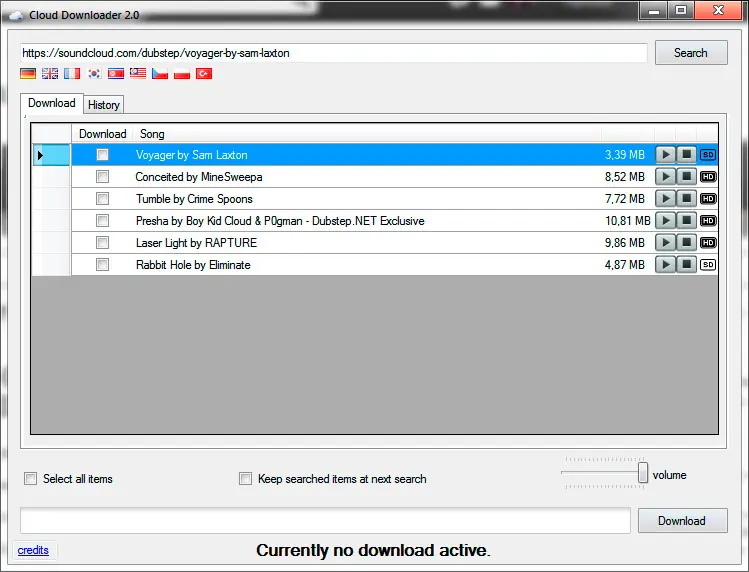749x572 pixels.
Task: Check download box for Tumble by Crime Spoons
Action: click(x=102, y=198)
